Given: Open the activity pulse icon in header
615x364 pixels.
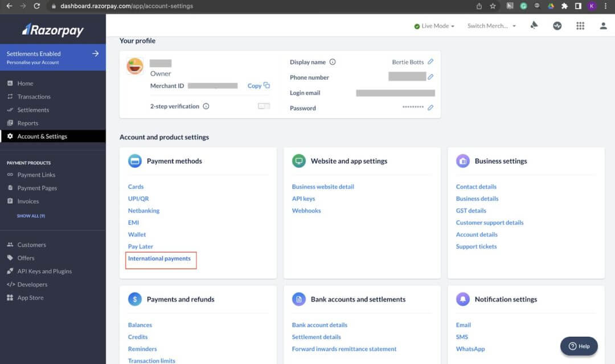Looking at the screenshot, I should (x=557, y=26).
